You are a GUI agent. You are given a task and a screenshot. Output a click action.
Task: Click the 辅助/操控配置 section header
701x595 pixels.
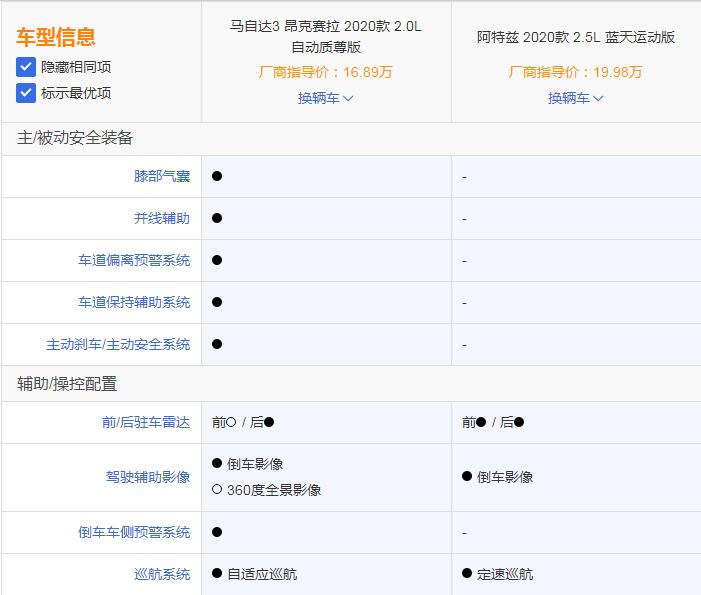[x=67, y=384]
